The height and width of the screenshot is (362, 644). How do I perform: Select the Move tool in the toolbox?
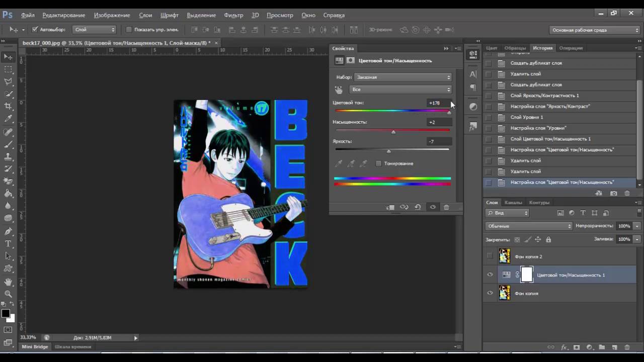tap(9, 57)
